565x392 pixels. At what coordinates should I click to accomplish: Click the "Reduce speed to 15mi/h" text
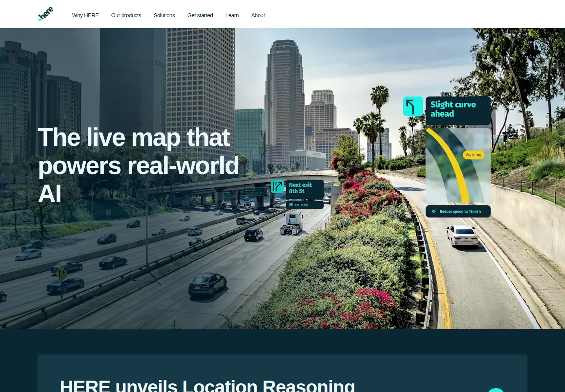pos(460,211)
